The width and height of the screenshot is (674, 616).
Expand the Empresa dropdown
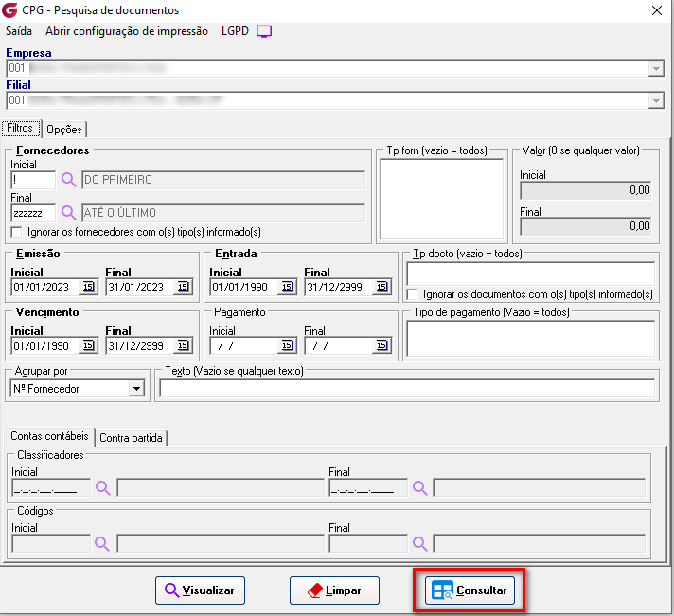pyautogui.click(x=656, y=69)
